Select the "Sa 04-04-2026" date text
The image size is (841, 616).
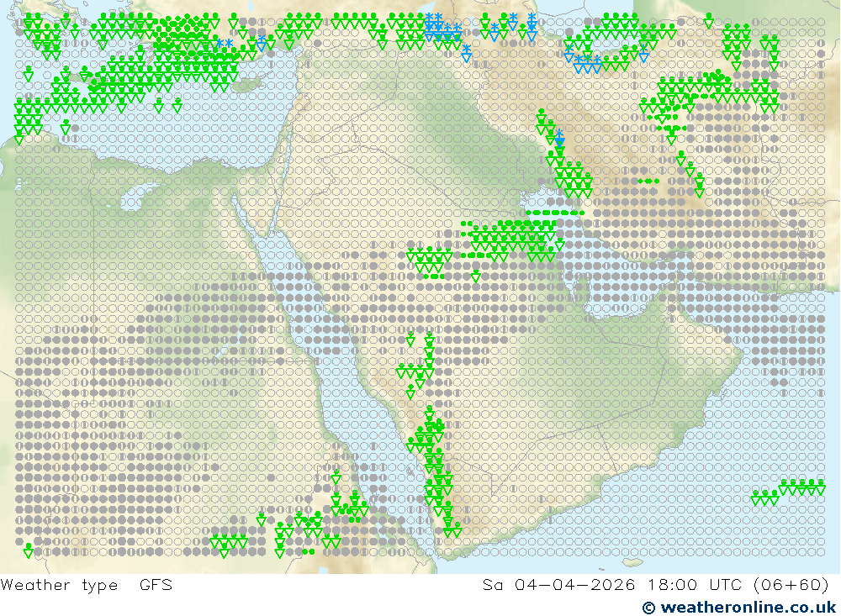point(559,584)
